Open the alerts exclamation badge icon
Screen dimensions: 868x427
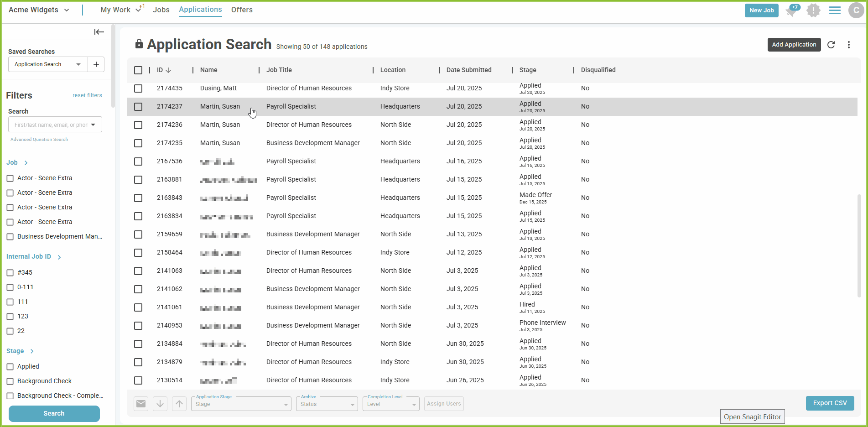[813, 10]
